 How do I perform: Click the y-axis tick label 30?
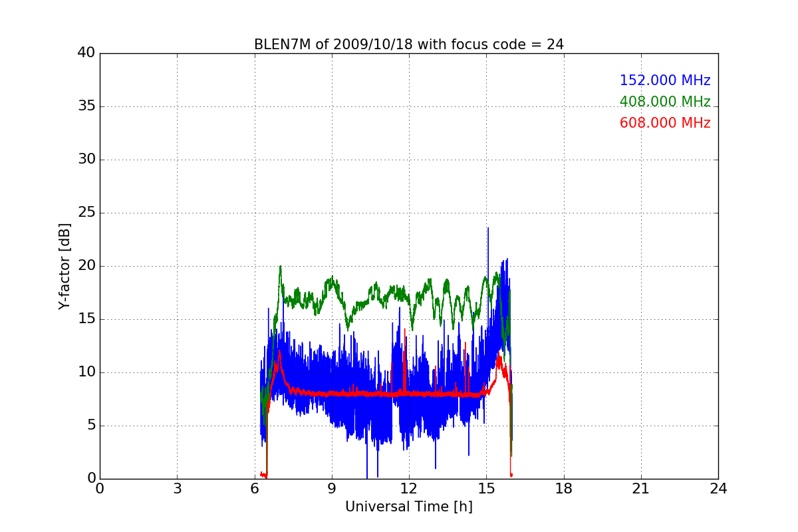(86, 160)
